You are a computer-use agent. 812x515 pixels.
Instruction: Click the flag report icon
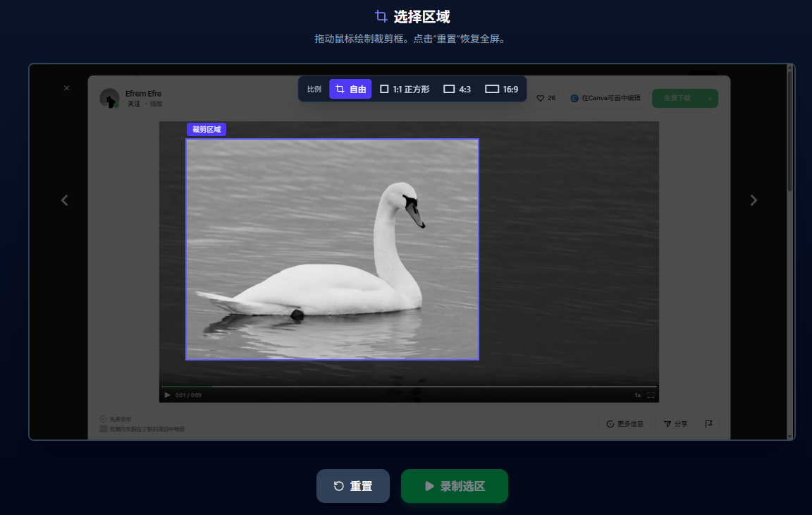709,424
